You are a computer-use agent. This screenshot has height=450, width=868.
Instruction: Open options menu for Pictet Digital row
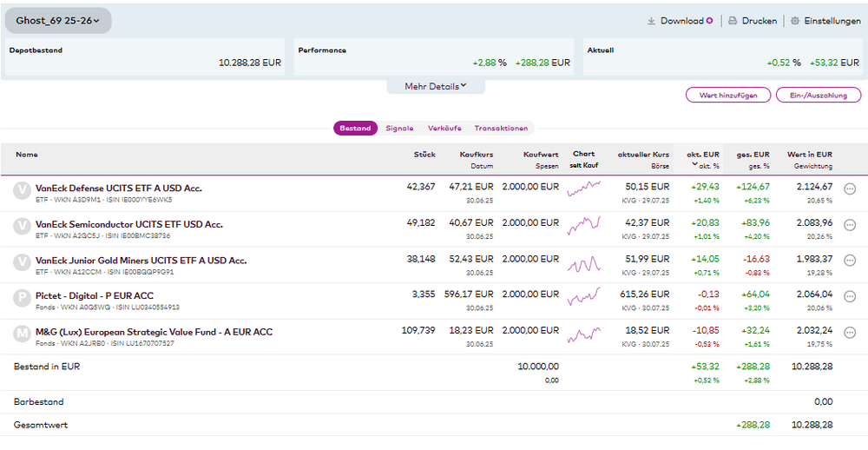click(850, 297)
